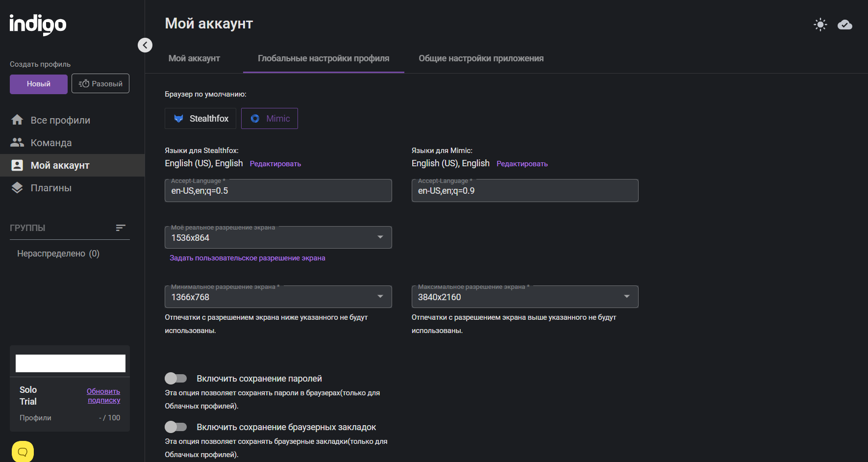The height and width of the screenshot is (462, 868).
Task: Switch to the Мой аккаунт tab
Action: coord(194,58)
